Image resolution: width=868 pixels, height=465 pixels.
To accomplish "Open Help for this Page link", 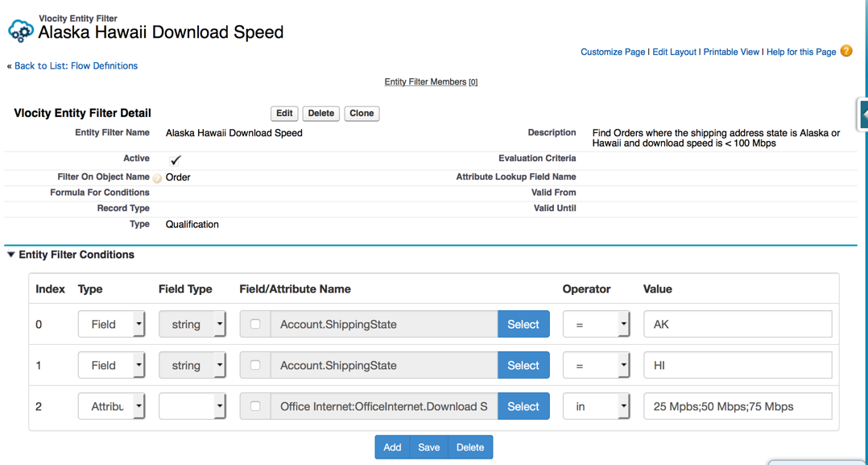I will (x=801, y=52).
